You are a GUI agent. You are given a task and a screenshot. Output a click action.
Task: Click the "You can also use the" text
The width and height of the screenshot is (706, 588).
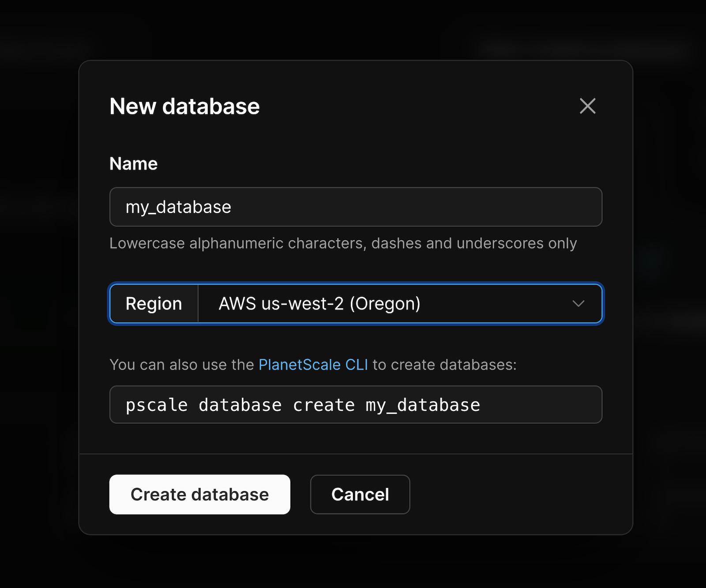[x=182, y=365]
